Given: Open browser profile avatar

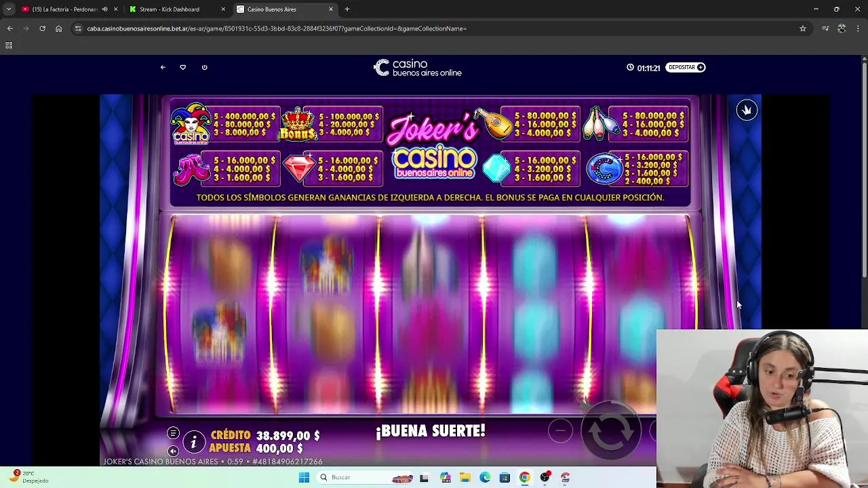Looking at the screenshot, I should click(x=842, y=28).
